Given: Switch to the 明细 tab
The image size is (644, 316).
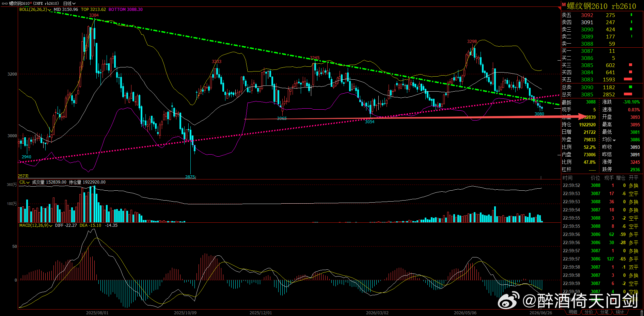Looking at the screenshot, I should click(x=573, y=312).
